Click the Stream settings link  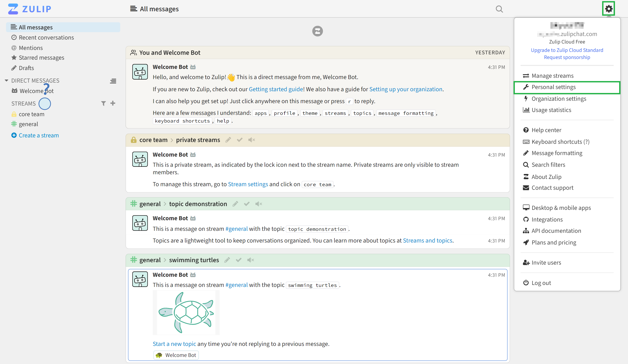click(248, 184)
